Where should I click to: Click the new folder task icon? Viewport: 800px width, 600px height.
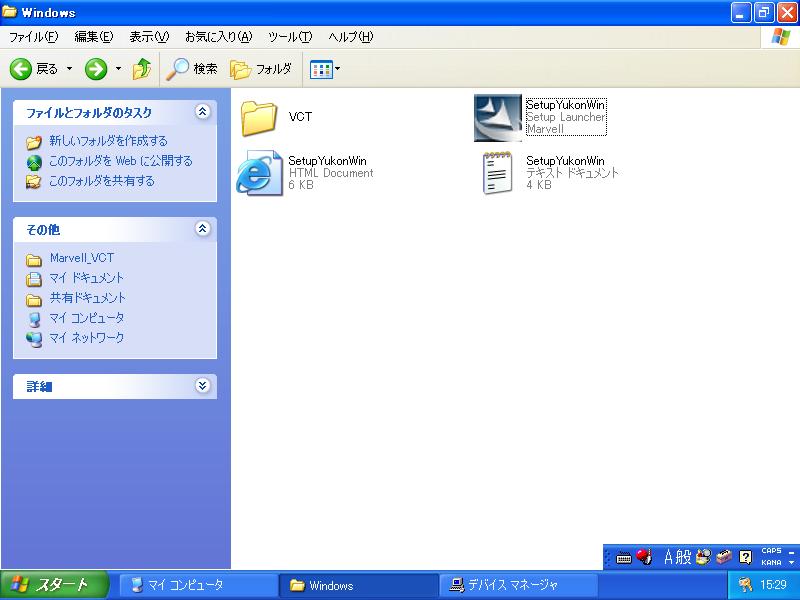(x=34, y=142)
